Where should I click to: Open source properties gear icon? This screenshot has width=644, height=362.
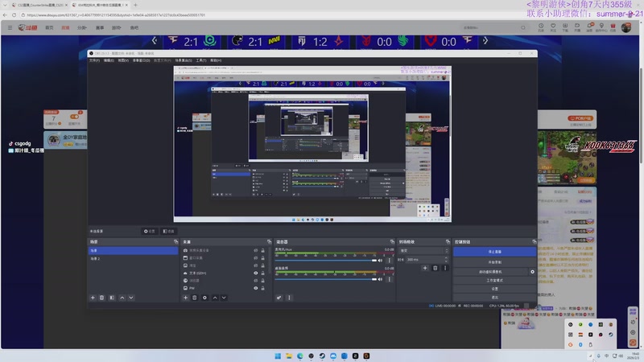pyautogui.click(x=204, y=298)
